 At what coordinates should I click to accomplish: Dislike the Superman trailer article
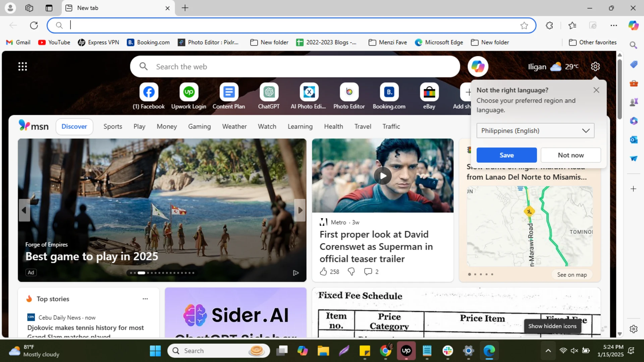(x=351, y=272)
